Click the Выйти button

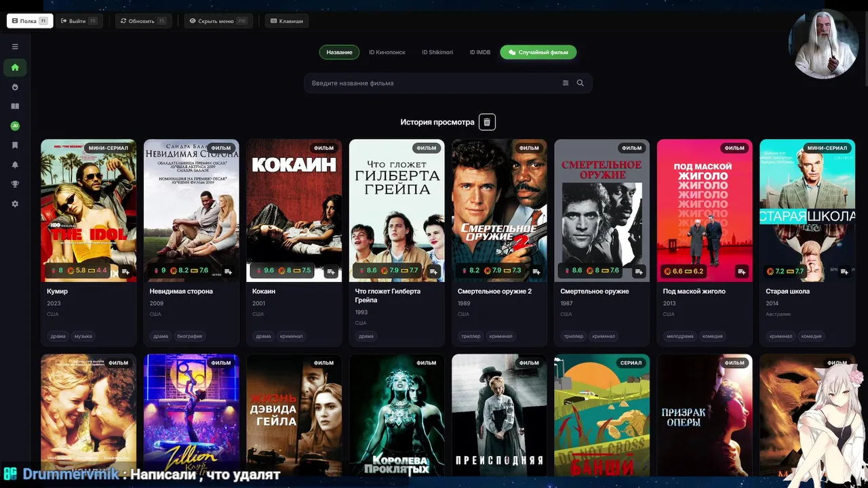[x=79, y=21]
